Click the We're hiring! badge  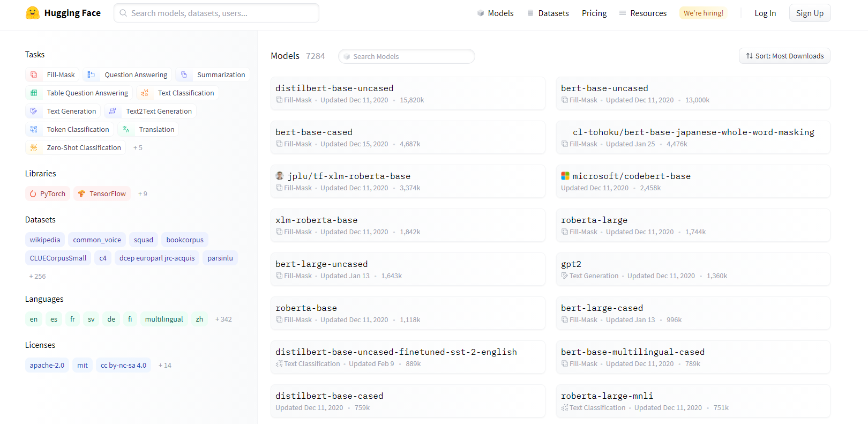[704, 13]
